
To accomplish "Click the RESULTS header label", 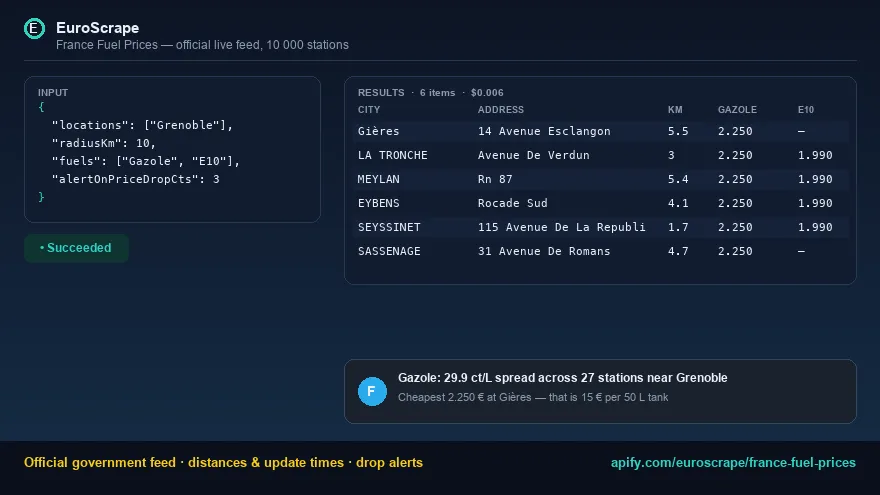I will [381, 93].
